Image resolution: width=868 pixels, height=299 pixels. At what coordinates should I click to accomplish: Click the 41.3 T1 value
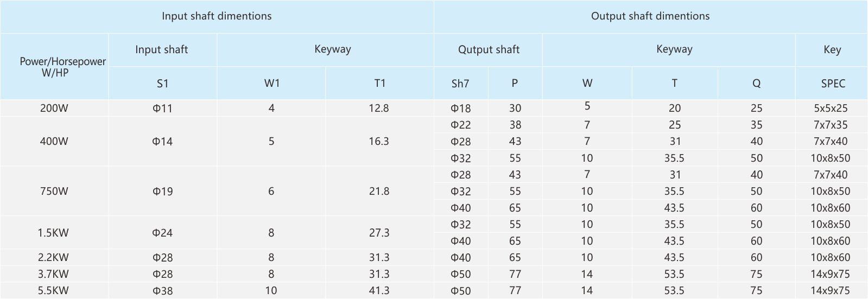(379, 290)
